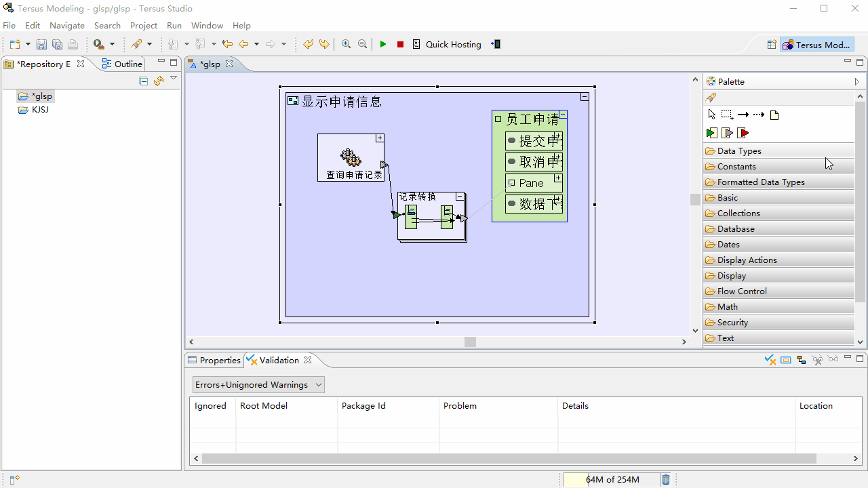The width and height of the screenshot is (868, 488).
Task: Click the Zoom Out magnifier icon
Action: tap(362, 45)
